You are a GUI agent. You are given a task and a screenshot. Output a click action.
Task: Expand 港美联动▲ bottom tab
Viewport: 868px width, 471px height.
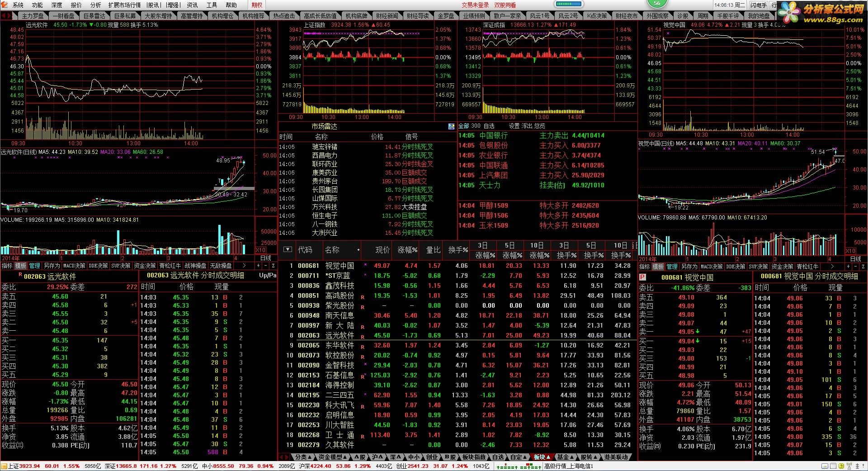[x=616, y=457]
